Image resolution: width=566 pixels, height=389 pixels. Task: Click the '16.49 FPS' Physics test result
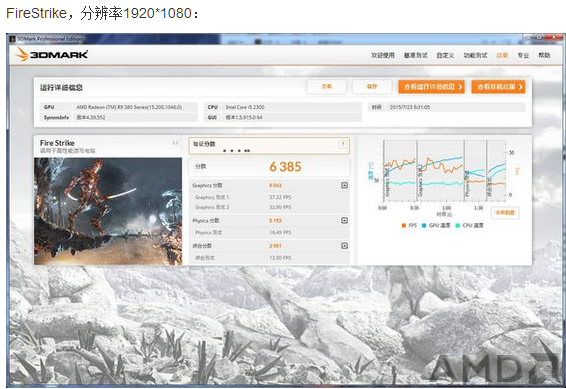click(280, 233)
